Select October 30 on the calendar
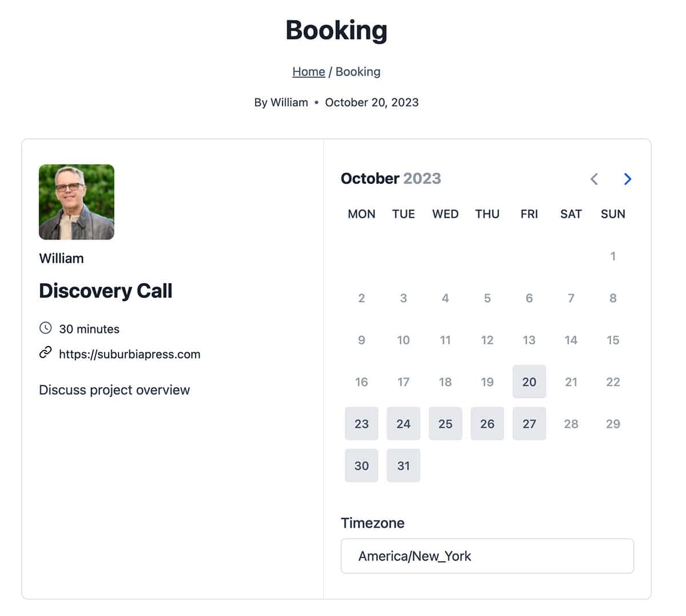686x616 pixels. 361,466
